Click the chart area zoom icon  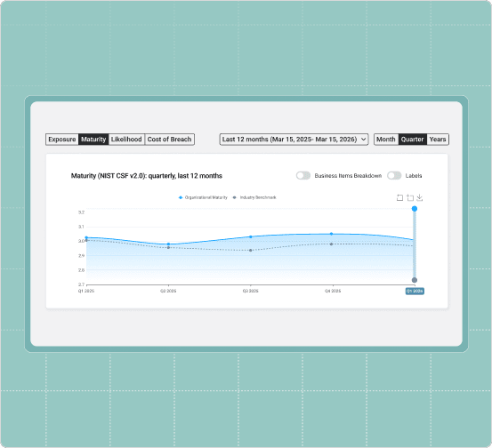tap(399, 198)
